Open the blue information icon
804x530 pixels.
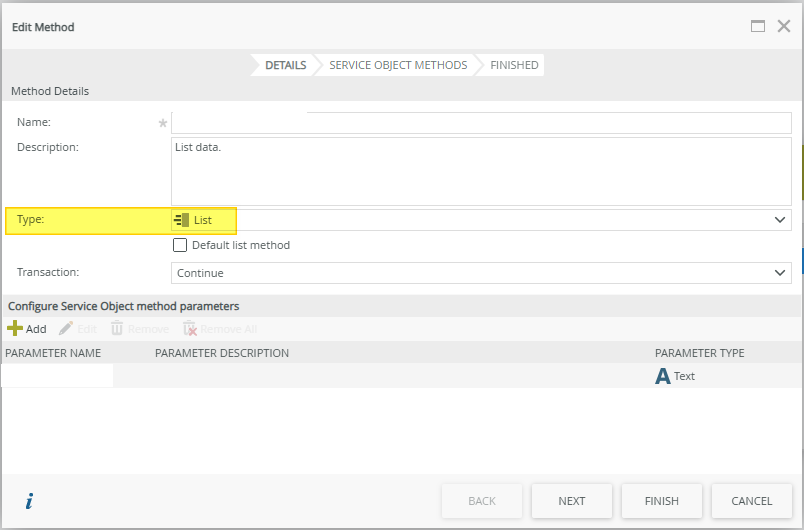29,501
